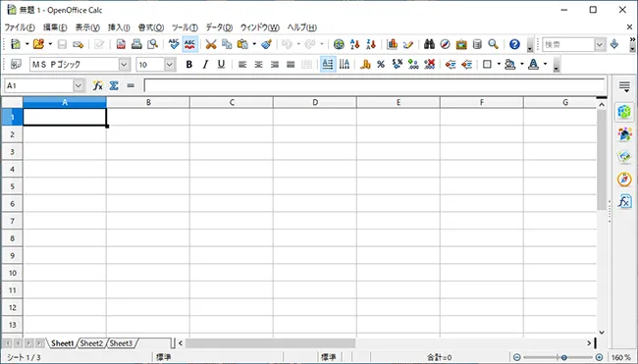Open the Paste options dropdown arrow

pos(254,44)
